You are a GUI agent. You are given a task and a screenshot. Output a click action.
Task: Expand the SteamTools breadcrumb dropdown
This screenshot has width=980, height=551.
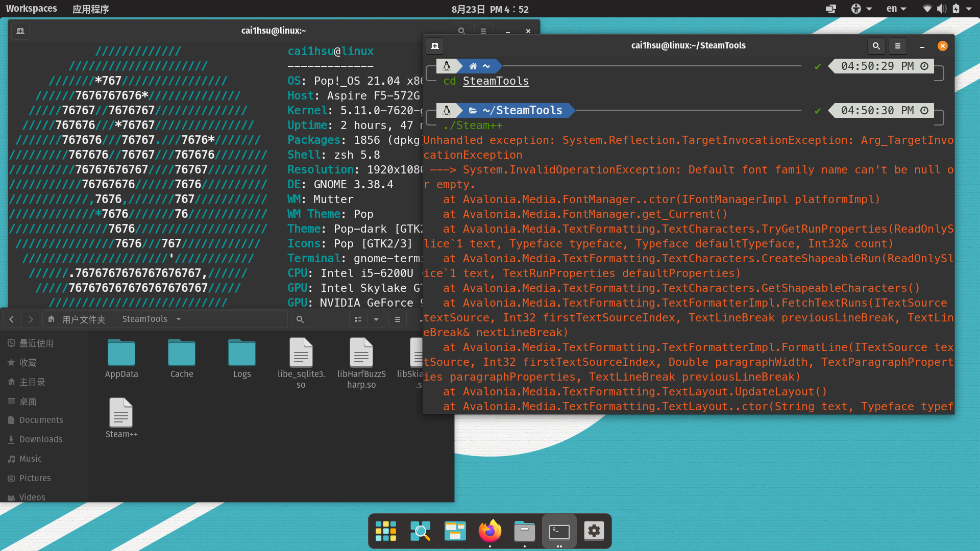coord(178,319)
